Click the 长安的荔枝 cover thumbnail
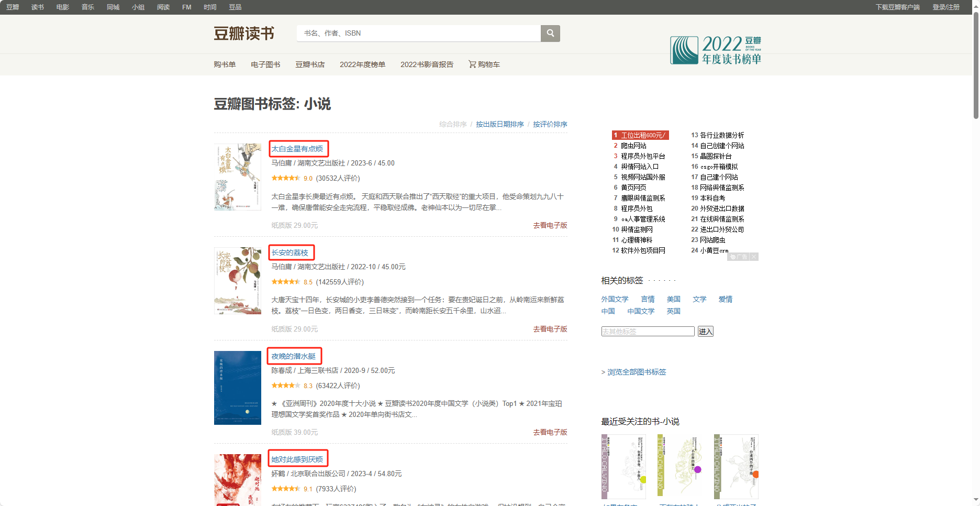This screenshot has height=506, width=980. (x=238, y=281)
